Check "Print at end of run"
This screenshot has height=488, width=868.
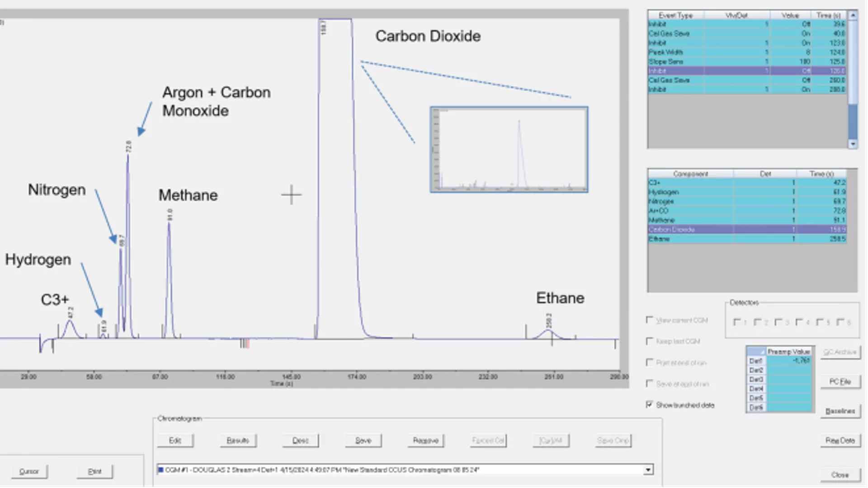(x=650, y=362)
